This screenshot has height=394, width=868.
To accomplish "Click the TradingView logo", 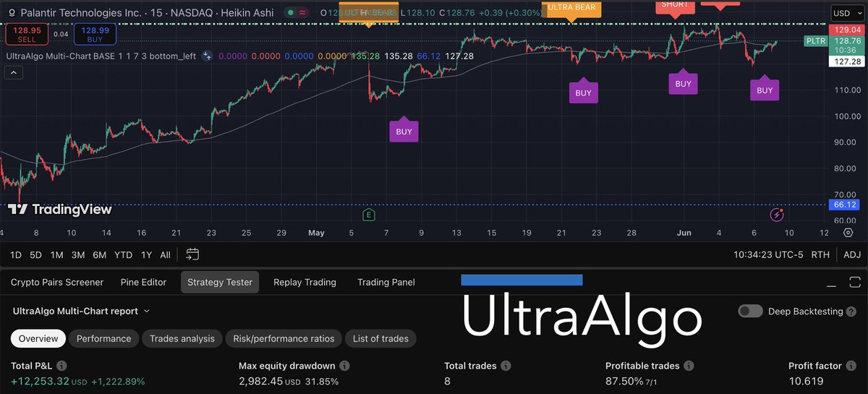I will [60, 210].
